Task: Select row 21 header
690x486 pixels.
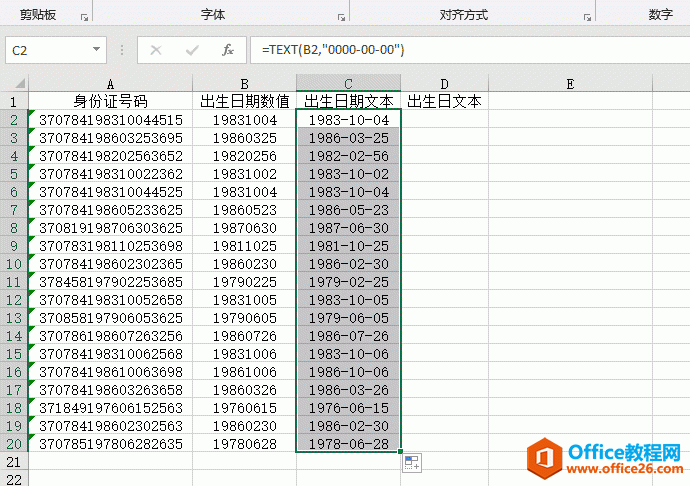Action: click(x=14, y=462)
